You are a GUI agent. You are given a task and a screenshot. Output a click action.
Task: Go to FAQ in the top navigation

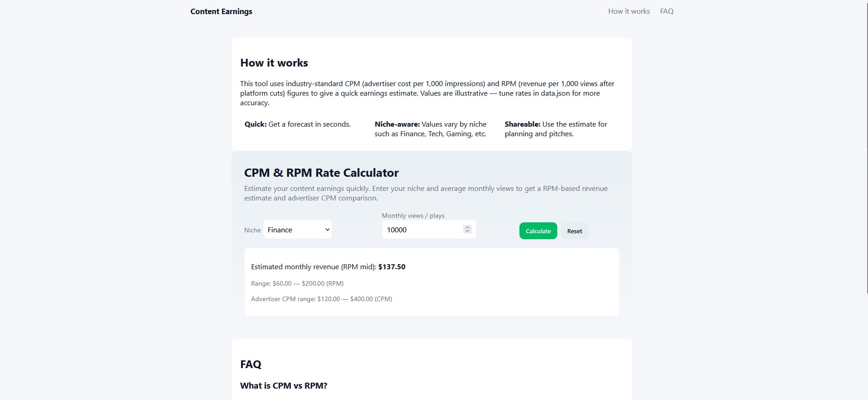point(667,11)
